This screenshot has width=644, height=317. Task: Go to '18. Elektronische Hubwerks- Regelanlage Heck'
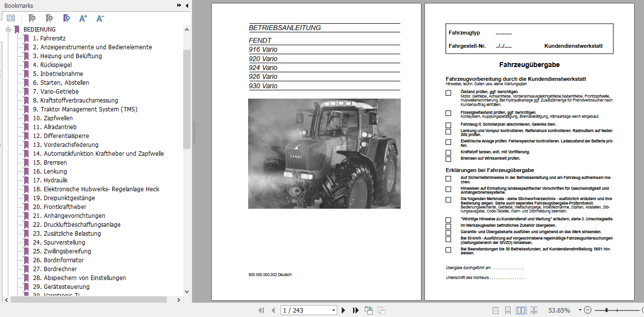point(96,189)
